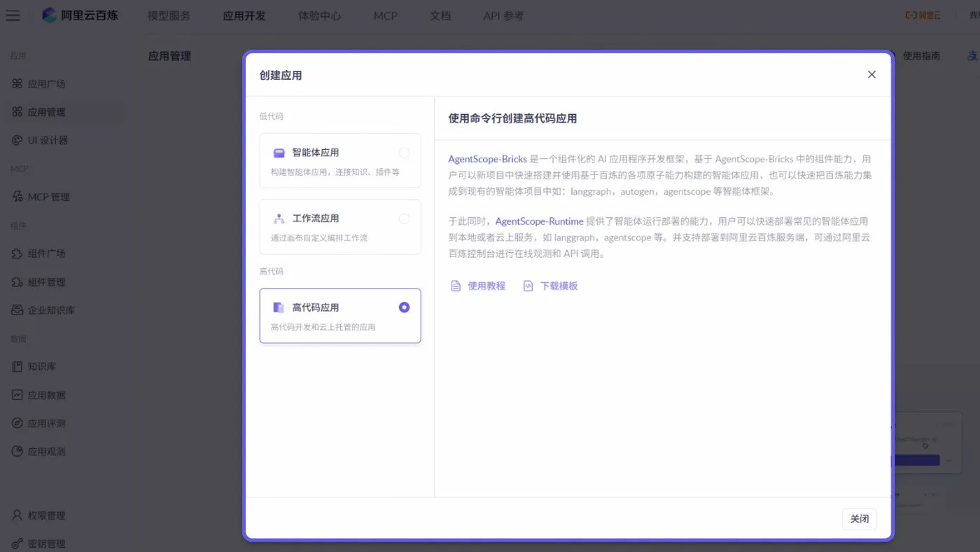The height and width of the screenshot is (552, 980).
Task: Go to 体验中心 in the top navigation
Action: tap(320, 15)
